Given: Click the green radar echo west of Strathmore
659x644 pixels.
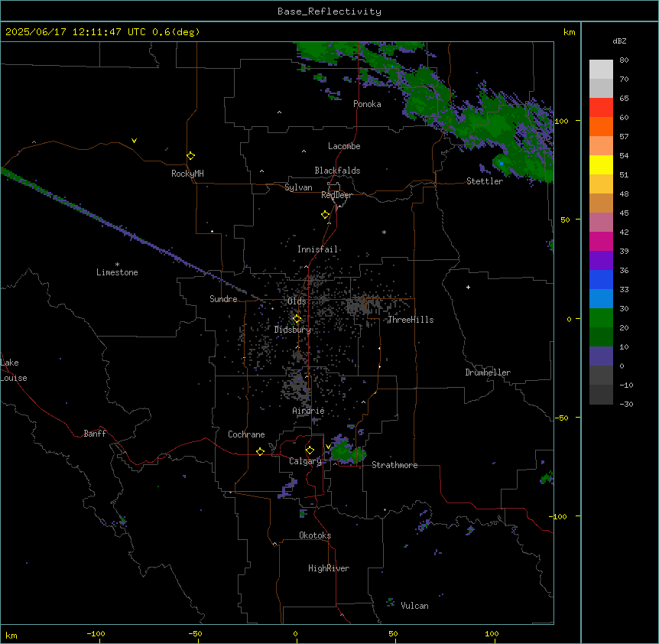Looking at the screenshot, I should tap(347, 452).
